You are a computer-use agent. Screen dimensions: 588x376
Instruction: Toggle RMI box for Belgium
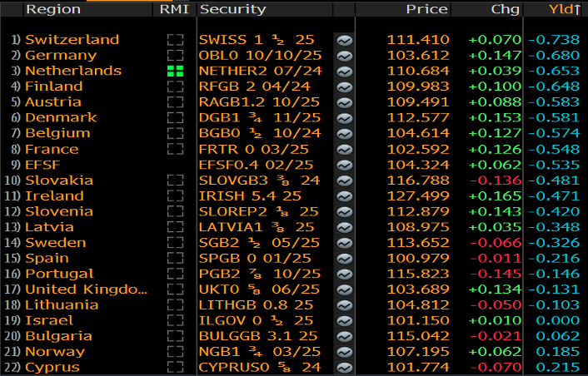tap(175, 133)
